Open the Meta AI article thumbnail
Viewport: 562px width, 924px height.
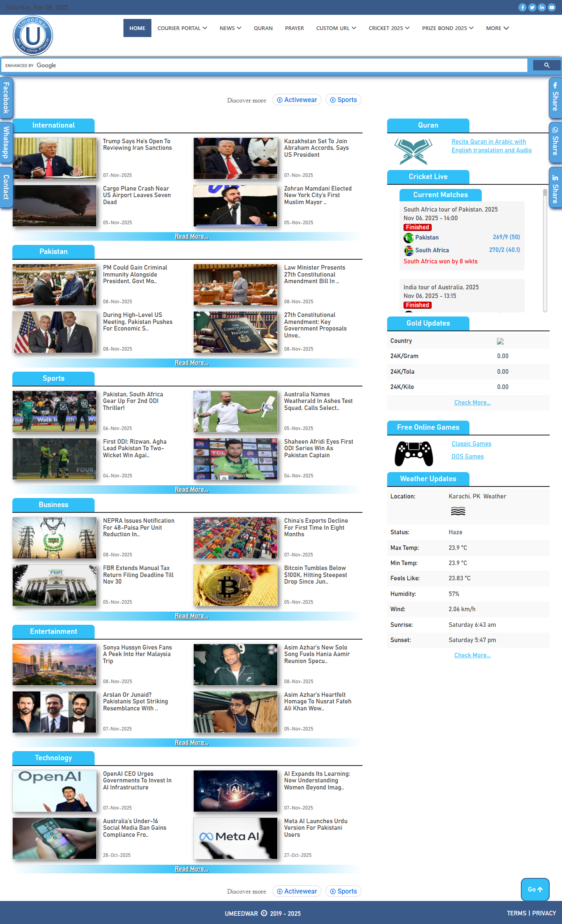click(x=236, y=838)
